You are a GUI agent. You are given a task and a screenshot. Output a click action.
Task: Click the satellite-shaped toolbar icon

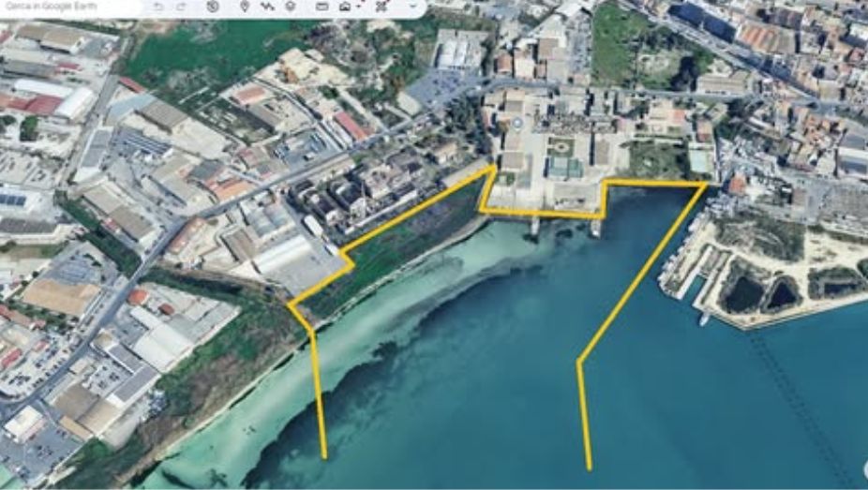pyautogui.click(x=382, y=7)
